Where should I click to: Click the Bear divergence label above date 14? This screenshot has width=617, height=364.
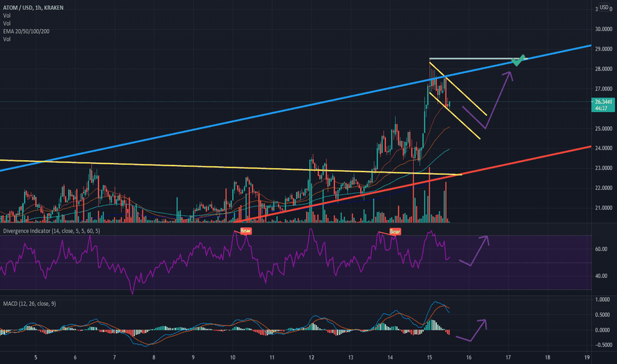pyautogui.click(x=395, y=232)
